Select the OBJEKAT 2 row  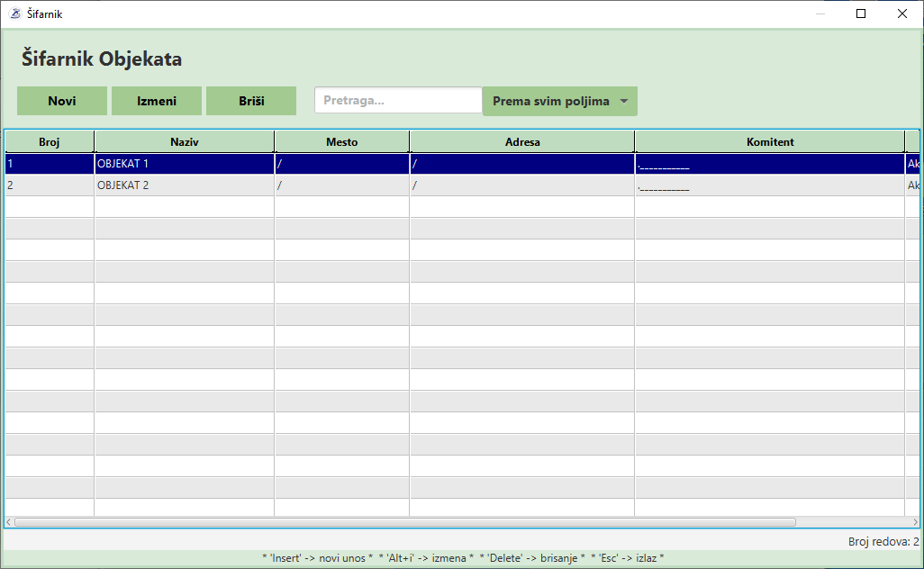pos(185,185)
